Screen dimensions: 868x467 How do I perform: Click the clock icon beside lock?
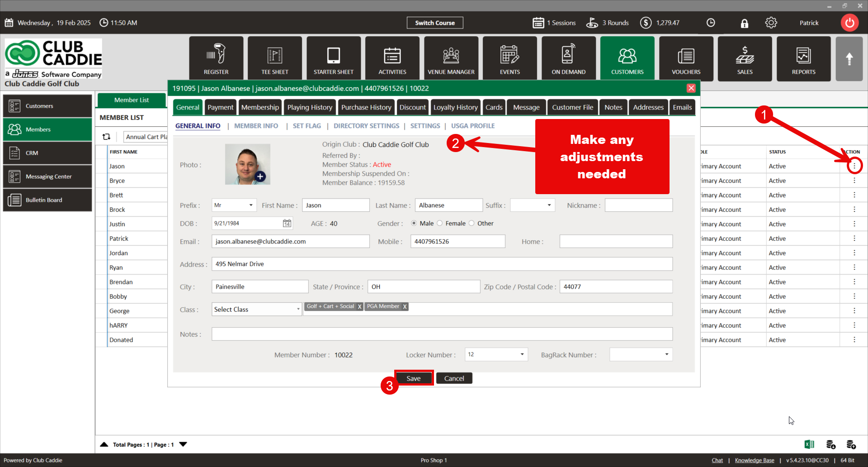pos(711,23)
